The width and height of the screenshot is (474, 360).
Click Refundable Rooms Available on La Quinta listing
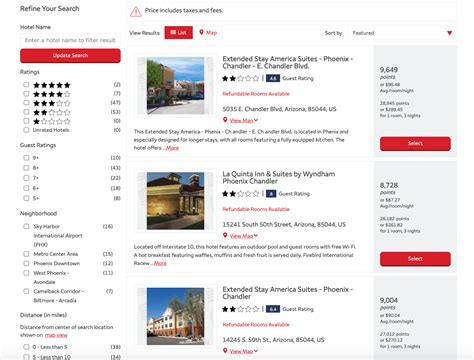point(256,209)
